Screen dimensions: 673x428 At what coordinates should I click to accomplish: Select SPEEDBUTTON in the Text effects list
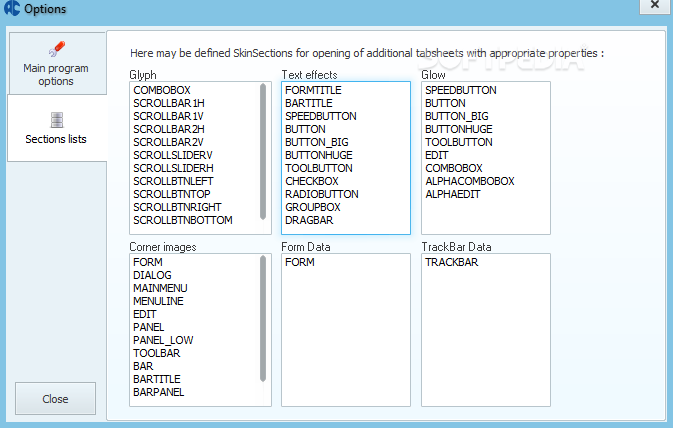pos(321,116)
